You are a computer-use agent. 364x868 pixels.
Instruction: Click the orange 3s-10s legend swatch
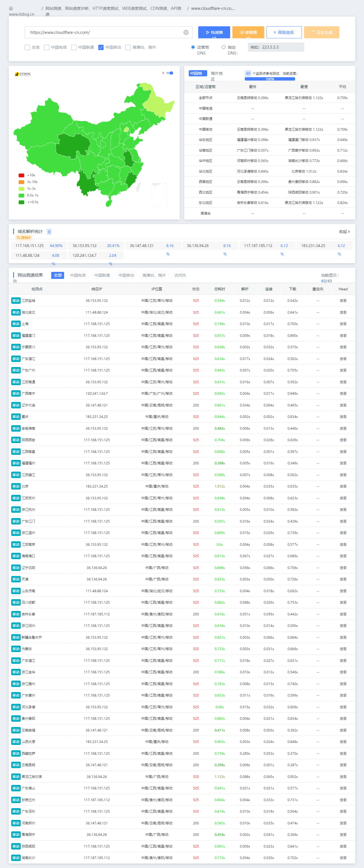click(x=21, y=182)
